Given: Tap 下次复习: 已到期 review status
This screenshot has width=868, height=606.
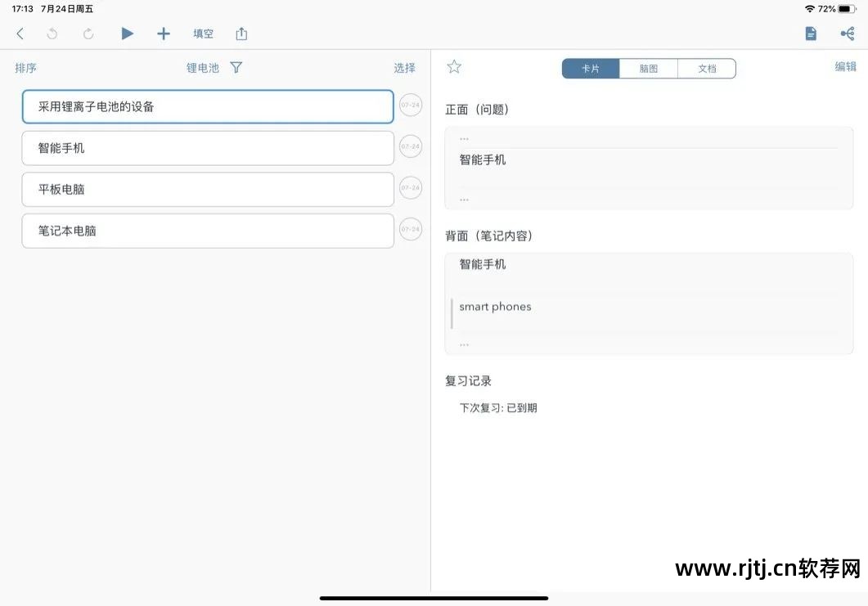Looking at the screenshot, I should pyautogui.click(x=498, y=408).
